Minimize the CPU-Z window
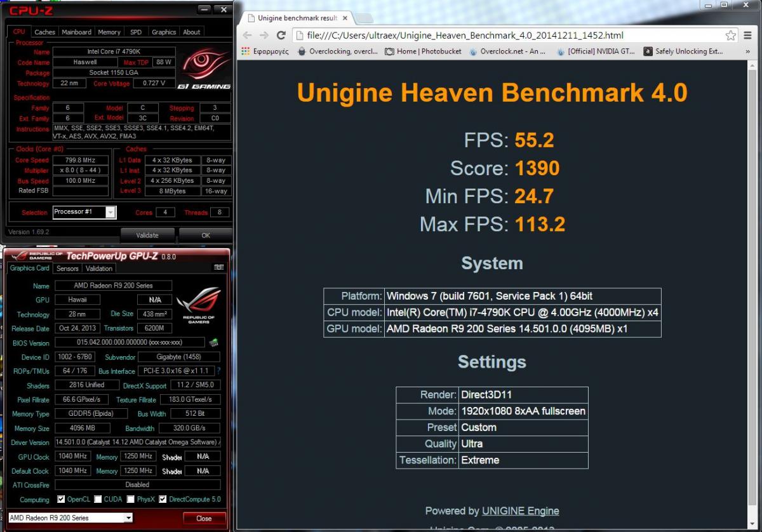This screenshot has width=762, height=532. [204, 9]
